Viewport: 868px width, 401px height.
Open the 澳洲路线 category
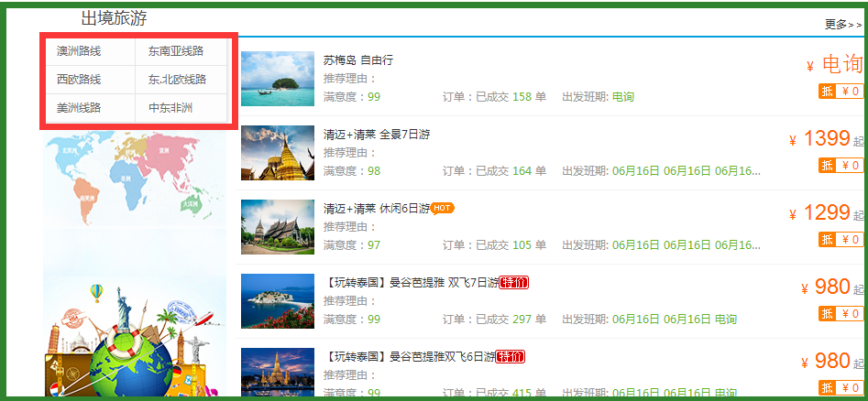(x=79, y=50)
